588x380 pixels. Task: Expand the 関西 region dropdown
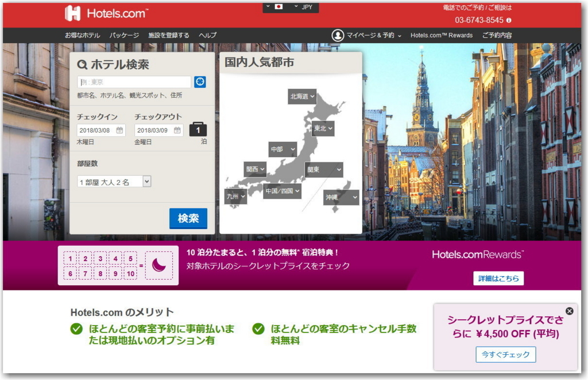255,169
